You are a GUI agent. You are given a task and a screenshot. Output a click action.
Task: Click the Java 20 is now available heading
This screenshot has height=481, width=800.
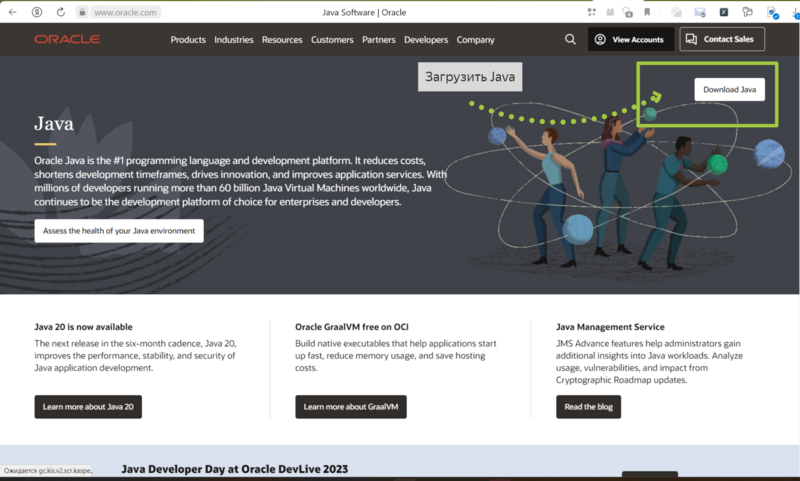(84, 327)
